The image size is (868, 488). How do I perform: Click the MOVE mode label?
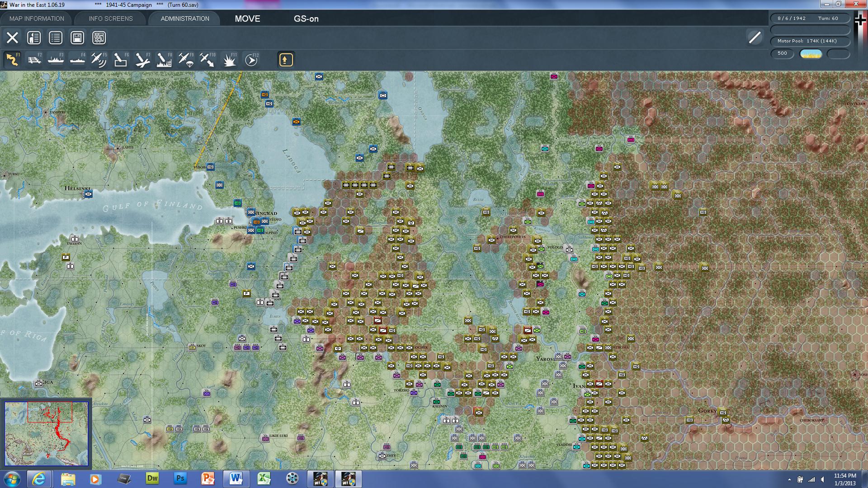[x=247, y=19]
